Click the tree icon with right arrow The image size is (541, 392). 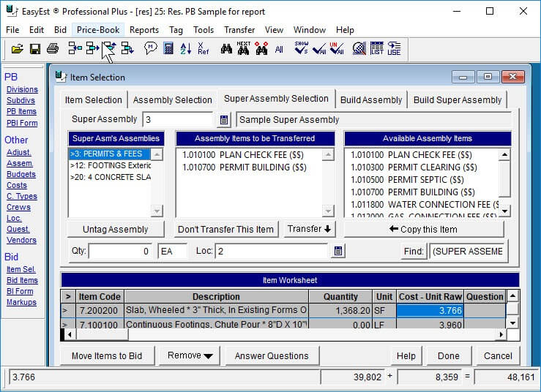pos(92,48)
